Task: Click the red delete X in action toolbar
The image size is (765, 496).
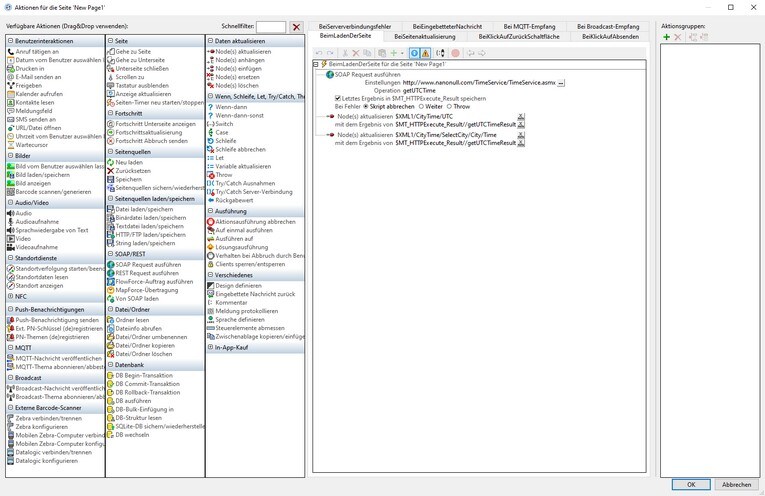Action: pos(356,53)
